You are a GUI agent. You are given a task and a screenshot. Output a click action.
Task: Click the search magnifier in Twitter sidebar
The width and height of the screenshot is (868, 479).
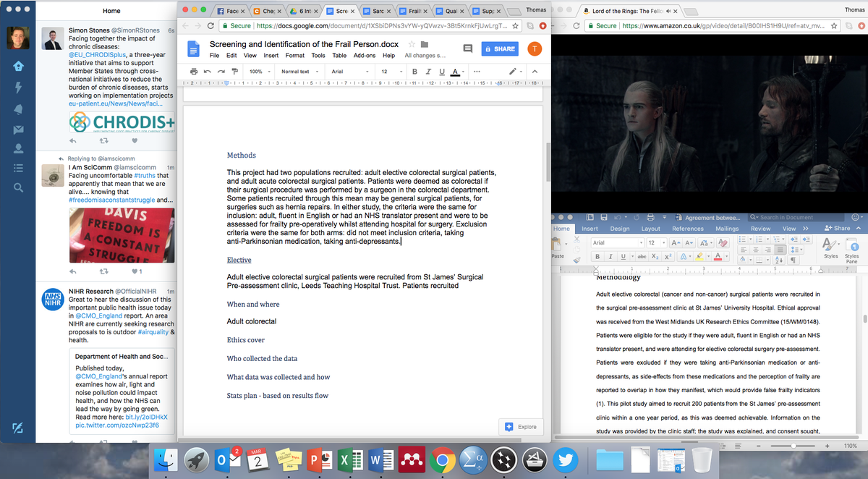tap(18, 187)
